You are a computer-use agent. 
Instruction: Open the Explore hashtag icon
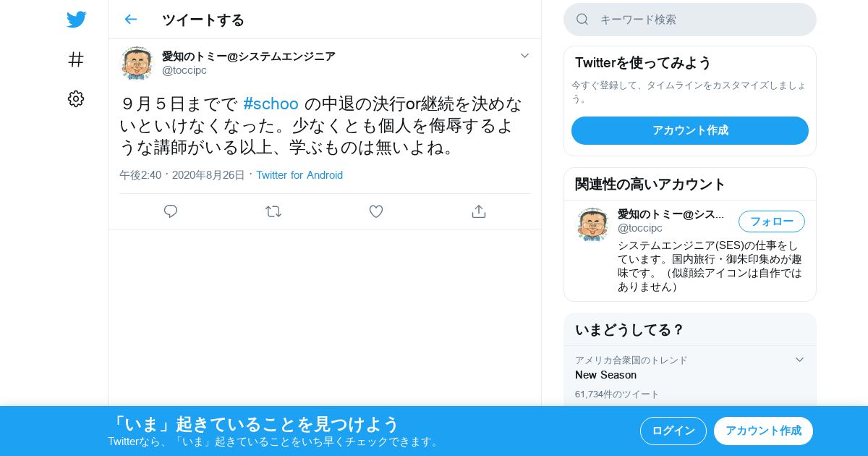tap(76, 59)
